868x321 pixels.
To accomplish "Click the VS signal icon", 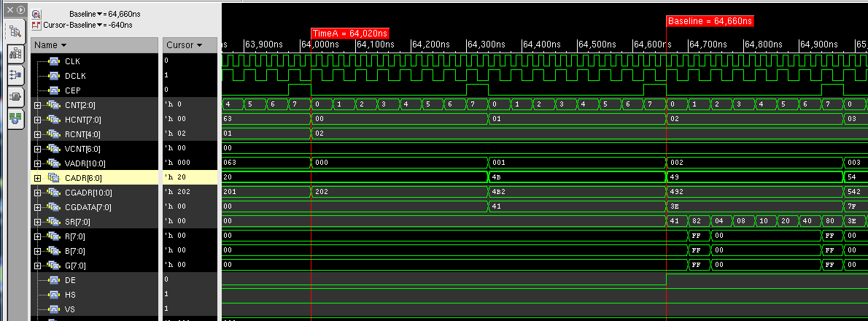I will pos(54,309).
